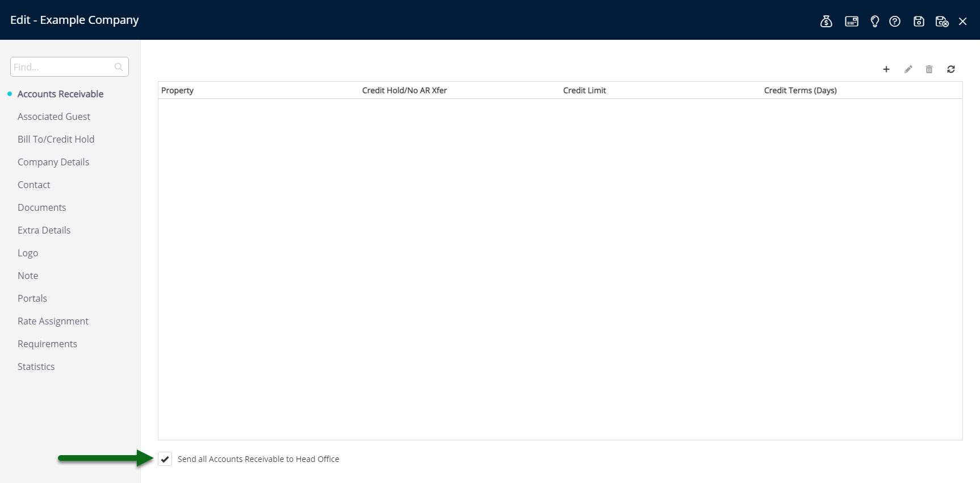The width and height of the screenshot is (980, 483).
Task: Go to the Portals section
Action: point(32,298)
